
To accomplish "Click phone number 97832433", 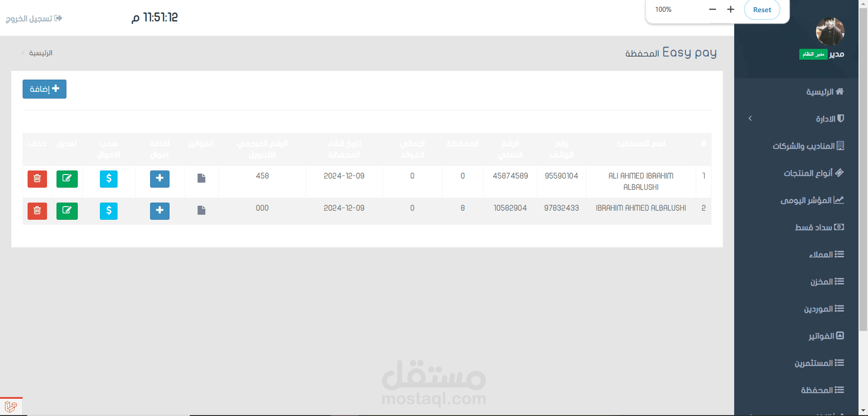I will coord(561,208).
